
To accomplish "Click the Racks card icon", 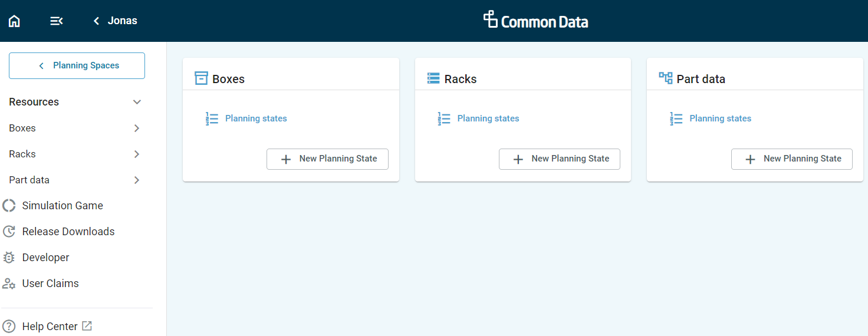I will pos(433,78).
